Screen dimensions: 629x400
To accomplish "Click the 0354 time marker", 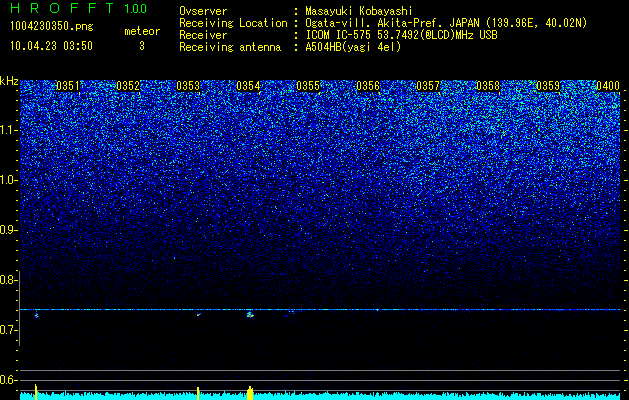I will 248,86.
